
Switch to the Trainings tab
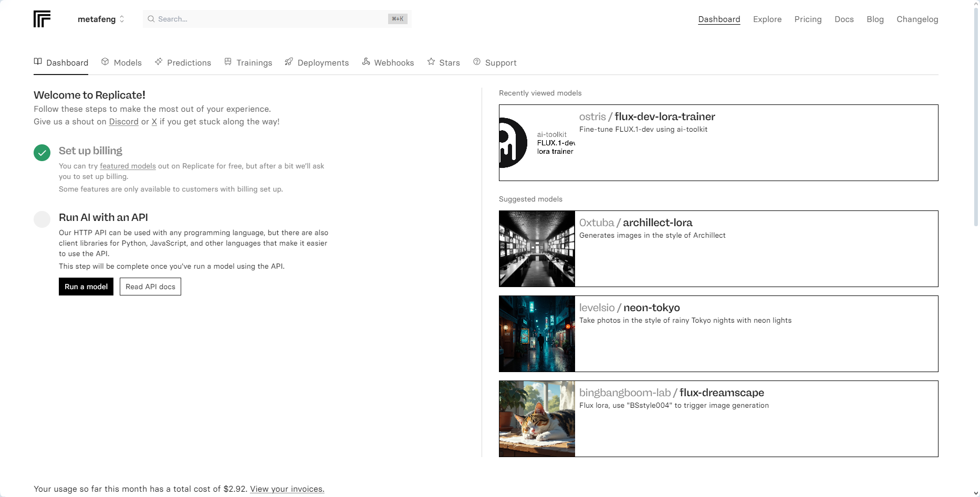point(248,62)
